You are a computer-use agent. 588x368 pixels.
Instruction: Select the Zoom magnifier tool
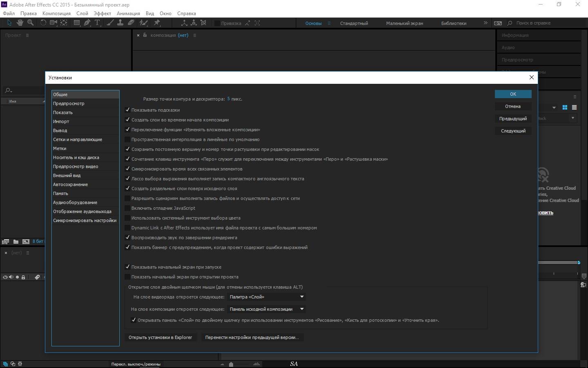pyautogui.click(x=30, y=23)
